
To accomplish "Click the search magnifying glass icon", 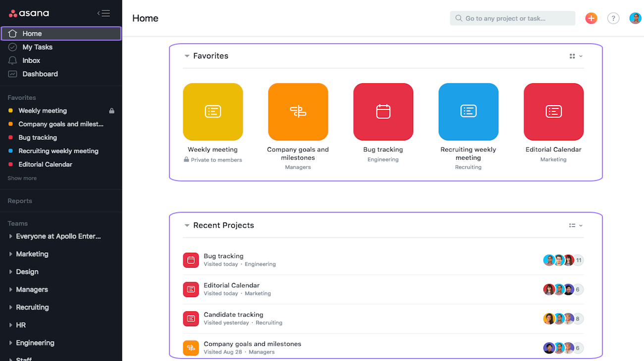I will (457, 18).
